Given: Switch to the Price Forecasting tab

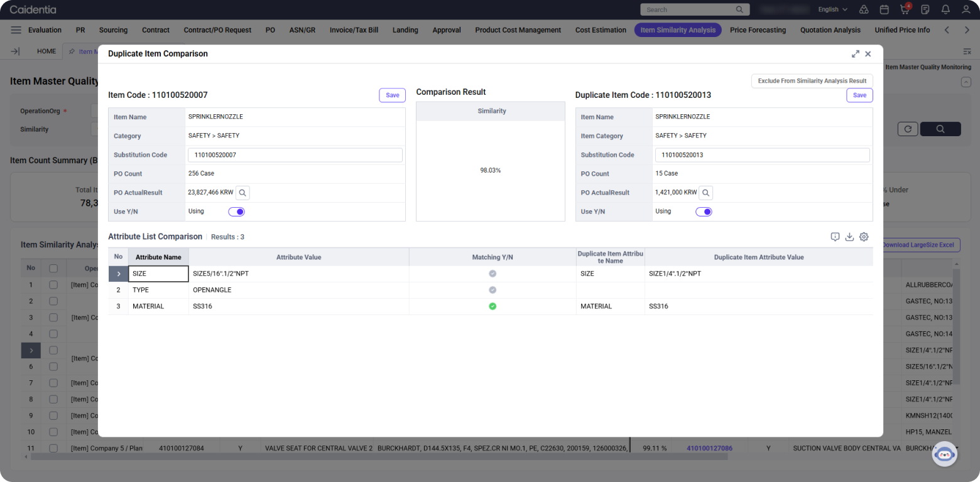Looking at the screenshot, I should [758, 30].
